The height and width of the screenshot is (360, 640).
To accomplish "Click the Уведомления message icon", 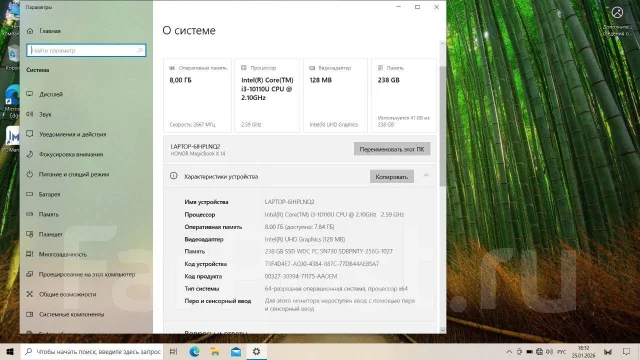I will [30, 134].
